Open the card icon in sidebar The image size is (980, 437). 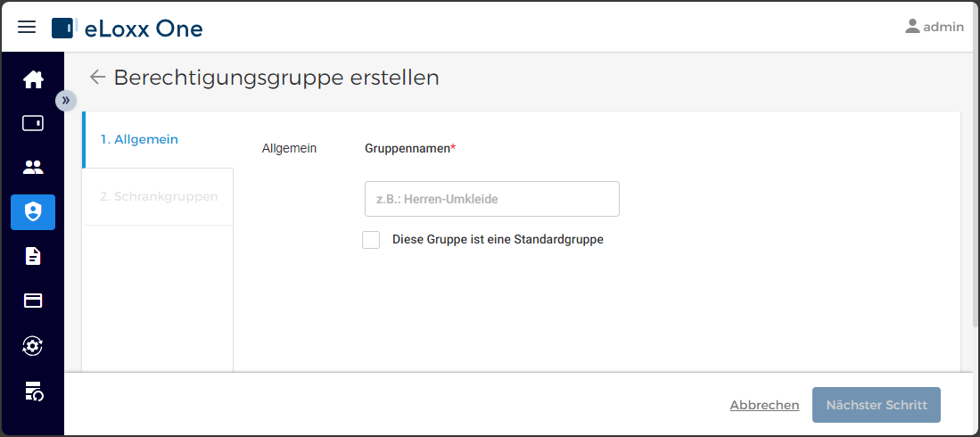click(33, 301)
